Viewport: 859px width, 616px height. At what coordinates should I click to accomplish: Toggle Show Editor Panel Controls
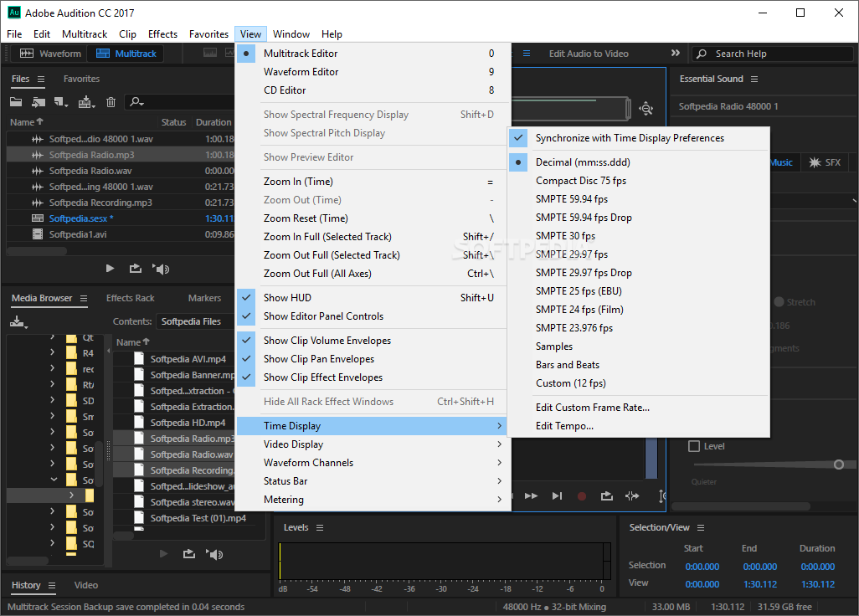372,316
